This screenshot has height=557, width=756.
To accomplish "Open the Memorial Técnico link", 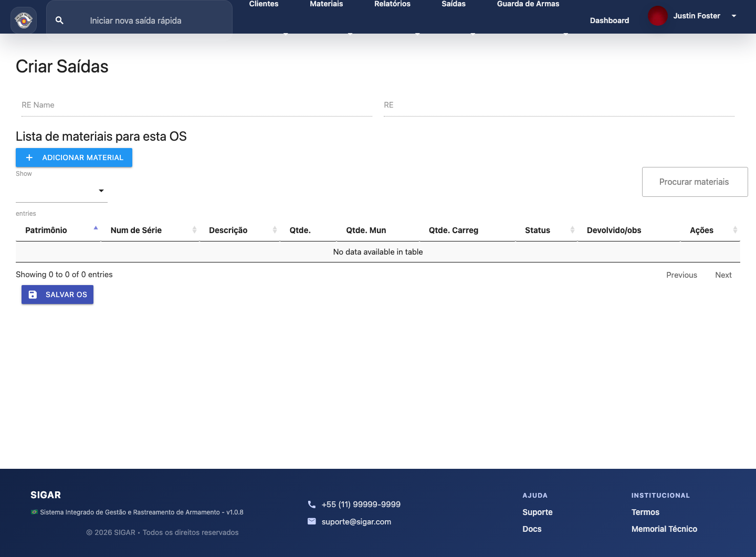I will pyautogui.click(x=664, y=529).
